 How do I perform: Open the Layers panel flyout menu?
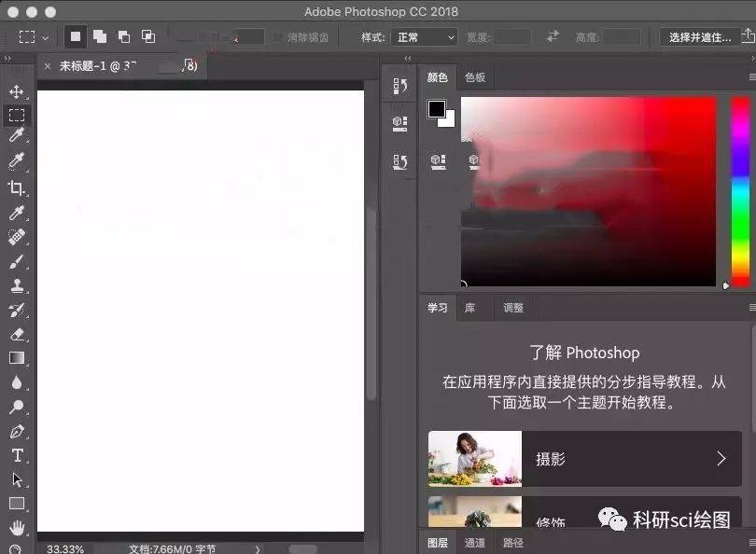click(752, 543)
